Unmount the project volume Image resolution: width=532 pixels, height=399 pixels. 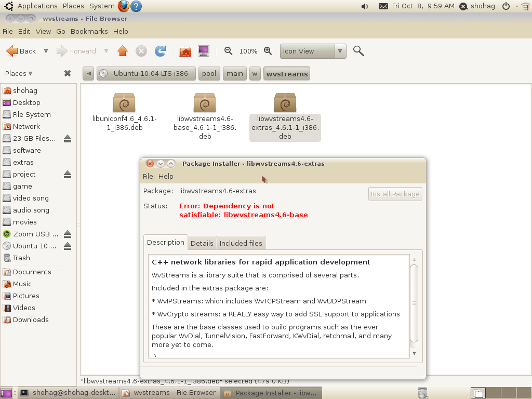68,175
